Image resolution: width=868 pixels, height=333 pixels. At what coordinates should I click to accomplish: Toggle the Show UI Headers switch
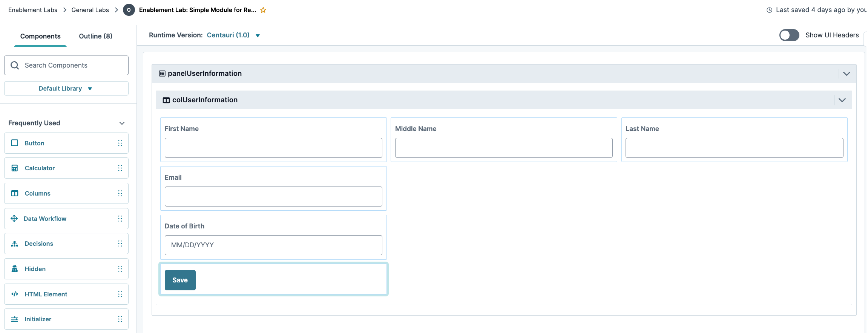[789, 35]
